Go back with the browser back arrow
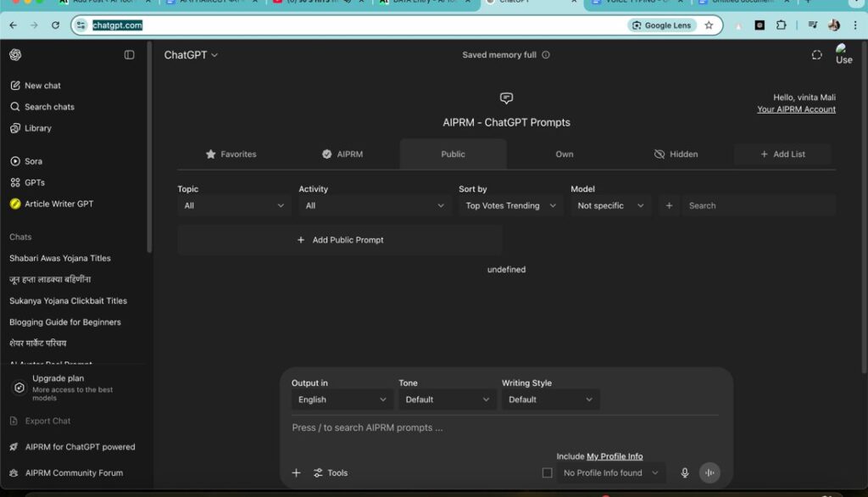 (14, 25)
